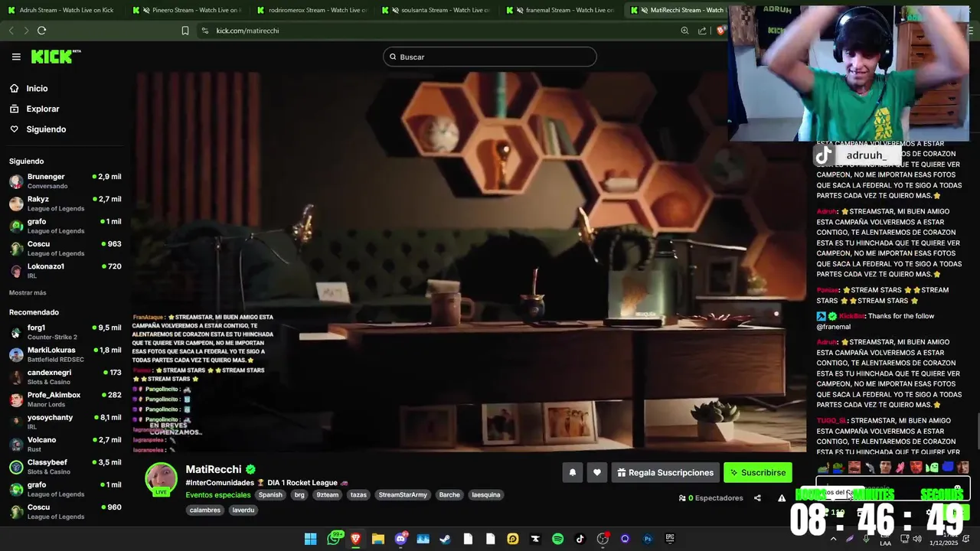Show hidden system tray icons chevron
The height and width of the screenshot is (551, 980).
pyautogui.click(x=833, y=539)
